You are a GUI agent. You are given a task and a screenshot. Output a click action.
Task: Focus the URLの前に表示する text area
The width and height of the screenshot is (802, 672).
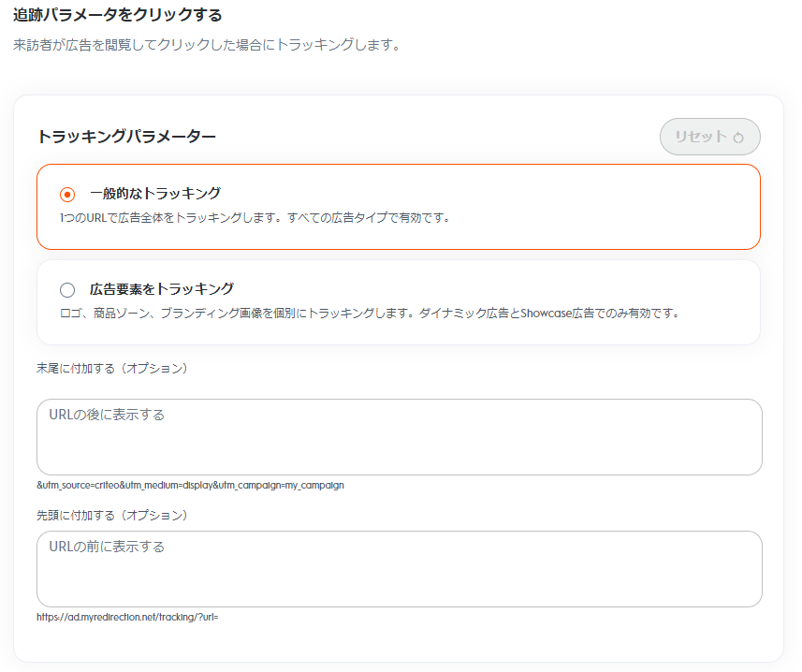[x=399, y=569]
